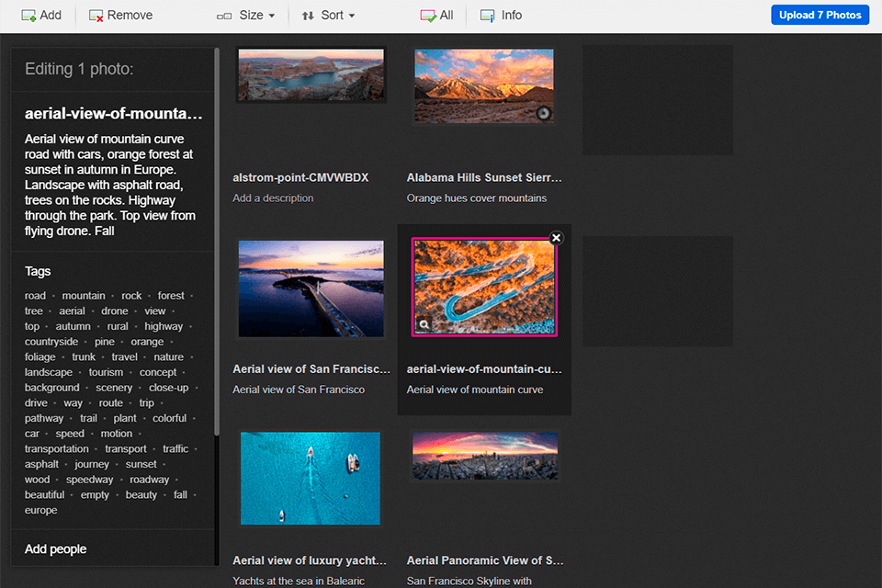Click the 'highway' tag
The height and width of the screenshot is (588, 882).
click(x=164, y=326)
